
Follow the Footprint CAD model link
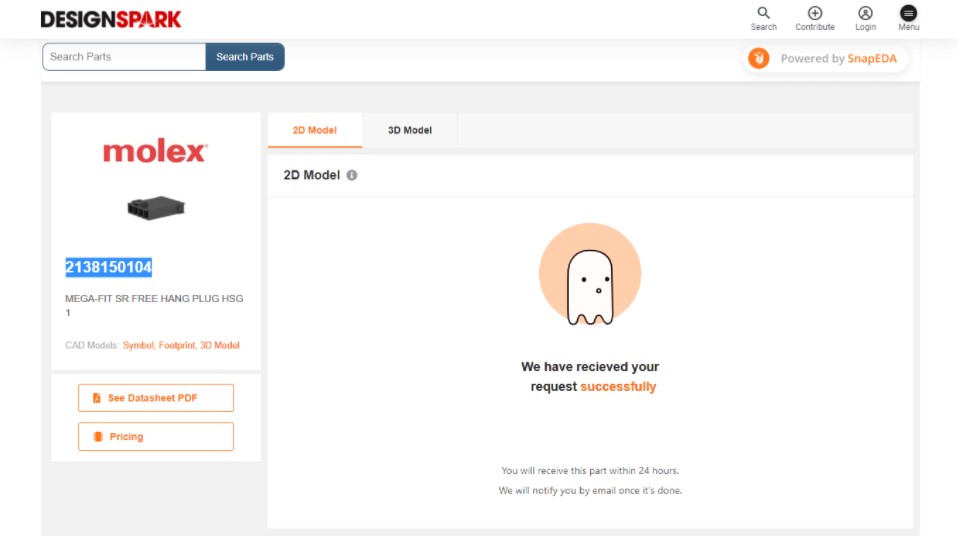pyautogui.click(x=177, y=345)
